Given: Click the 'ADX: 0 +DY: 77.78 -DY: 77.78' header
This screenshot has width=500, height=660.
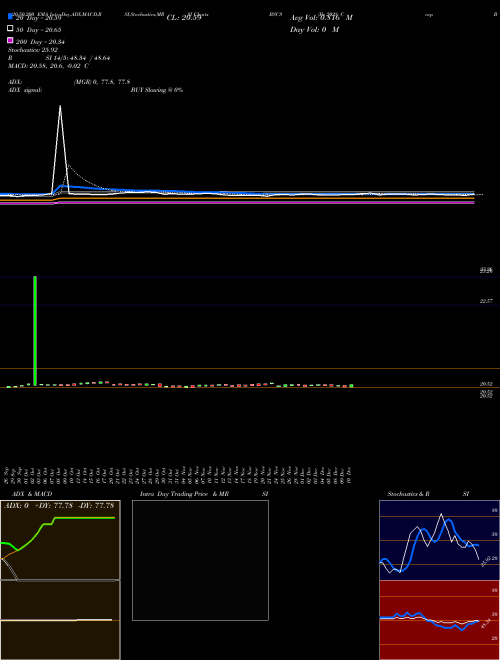Looking at the screenshot, I should [59, 505].
